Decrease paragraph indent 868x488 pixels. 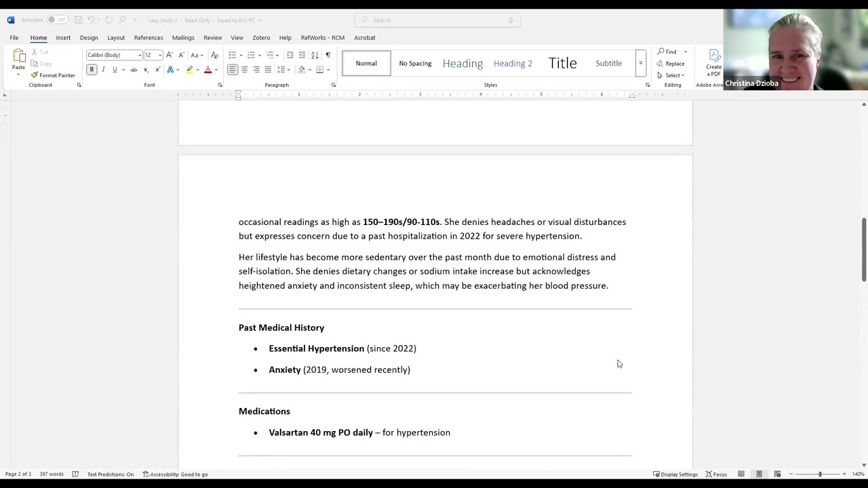(x=290, y=55)
